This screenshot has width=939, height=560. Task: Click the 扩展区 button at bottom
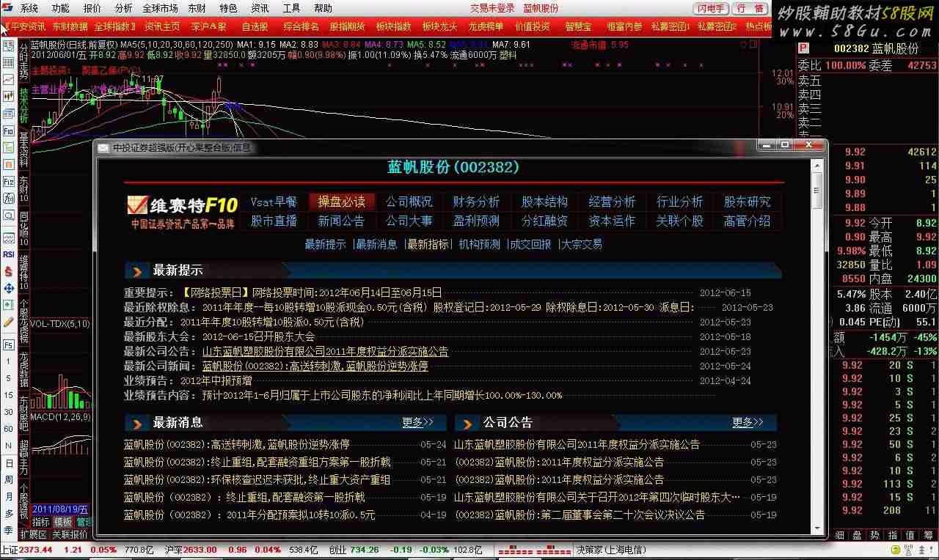[x=32, y=534]
